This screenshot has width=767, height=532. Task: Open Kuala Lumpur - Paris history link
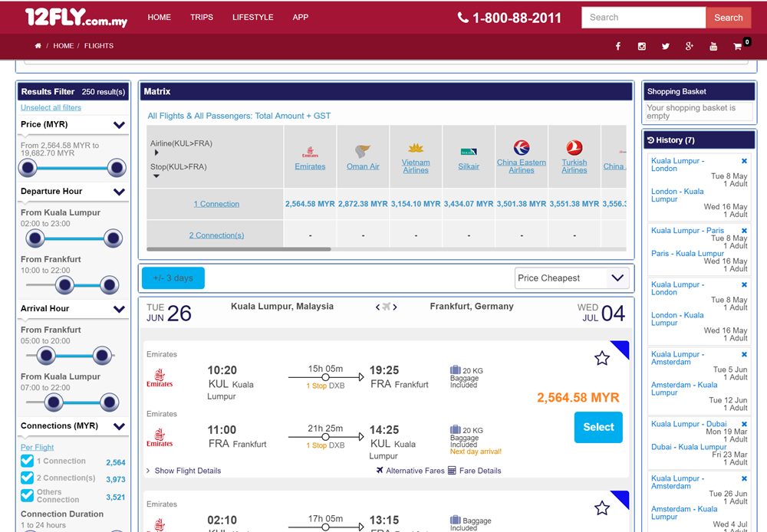click(687, 230)
